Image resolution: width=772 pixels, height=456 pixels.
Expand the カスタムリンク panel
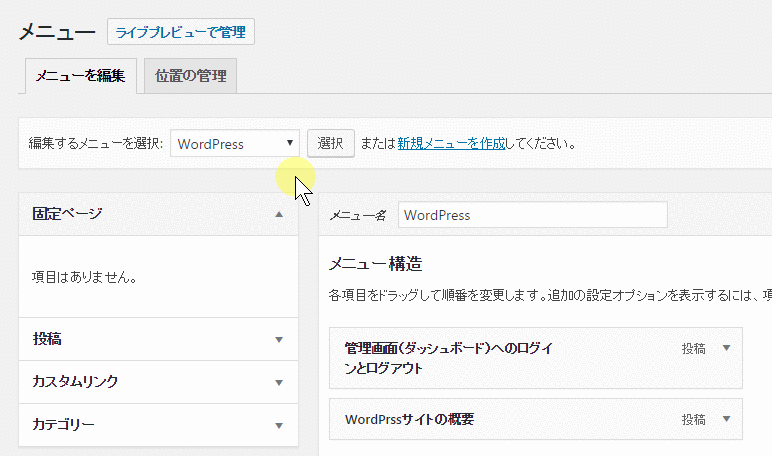(x=158, y=382)
